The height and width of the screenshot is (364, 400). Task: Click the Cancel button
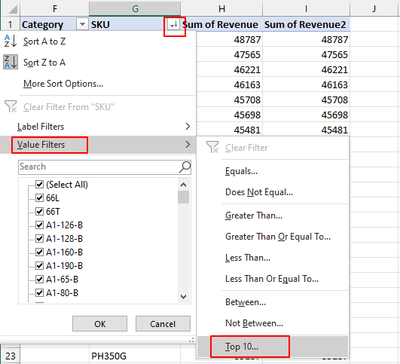[163, 324]
